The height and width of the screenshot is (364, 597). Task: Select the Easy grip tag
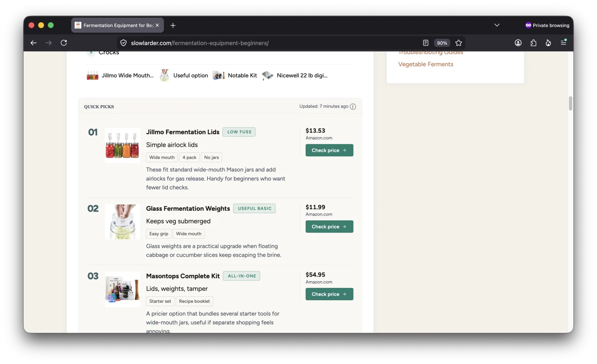pyautogui.click(x=159, y=234)
